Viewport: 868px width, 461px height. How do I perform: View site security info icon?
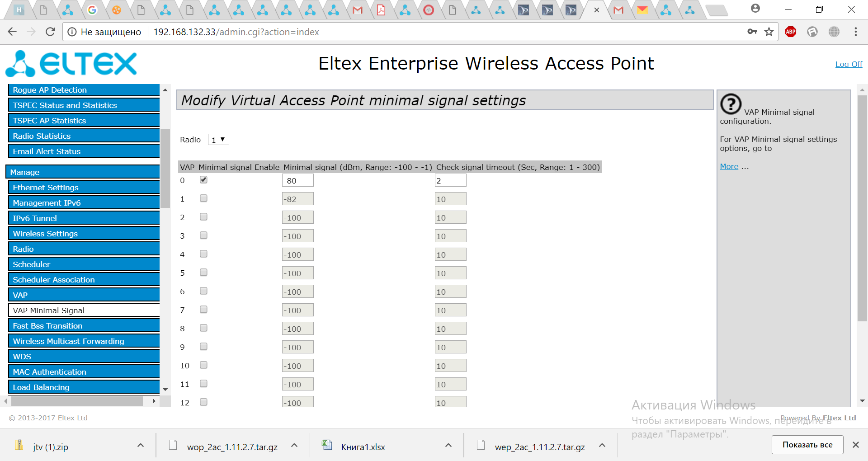pos(72,32)
